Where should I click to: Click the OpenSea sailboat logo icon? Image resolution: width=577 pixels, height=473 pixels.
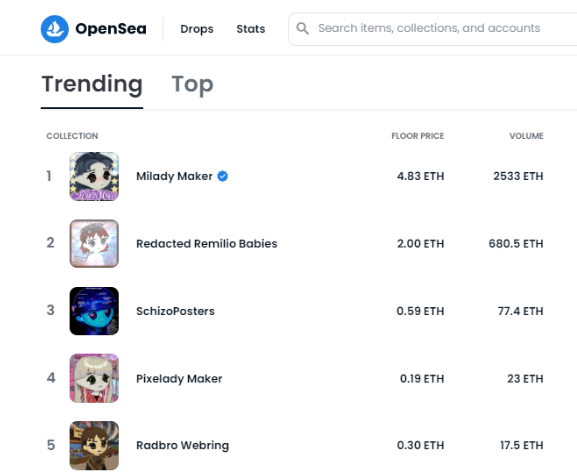pyautogui.click(x=54, y=29)
